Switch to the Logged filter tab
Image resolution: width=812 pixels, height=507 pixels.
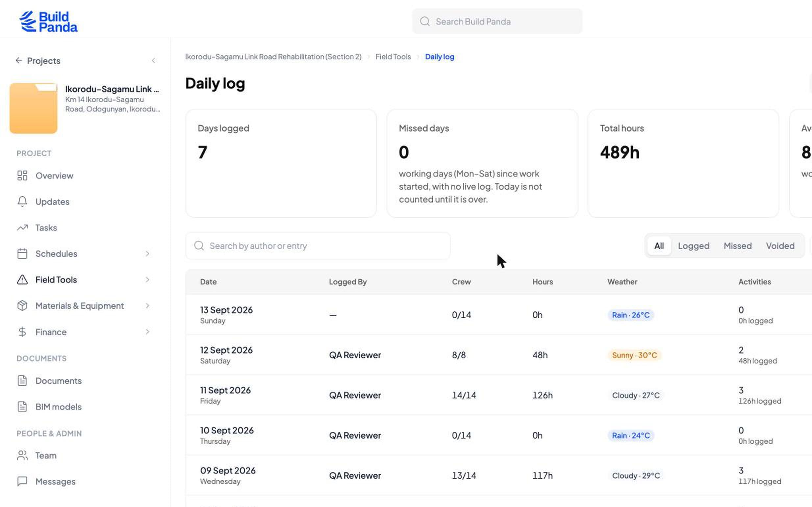tap(694, 246)
